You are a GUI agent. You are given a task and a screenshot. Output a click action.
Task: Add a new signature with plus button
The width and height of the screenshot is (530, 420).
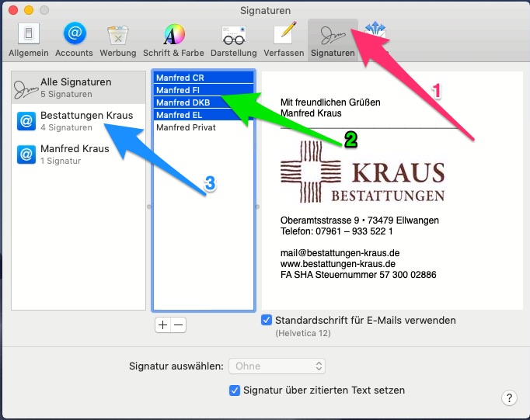[162, 325]
